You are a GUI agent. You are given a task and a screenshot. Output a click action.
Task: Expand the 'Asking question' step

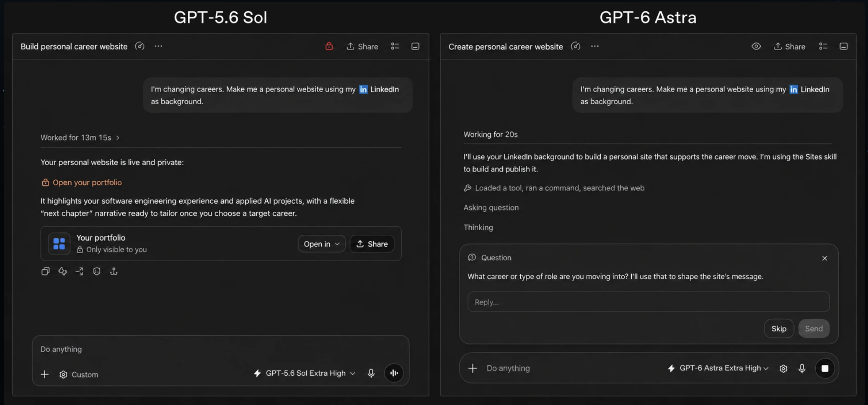[x=491, y=208]
